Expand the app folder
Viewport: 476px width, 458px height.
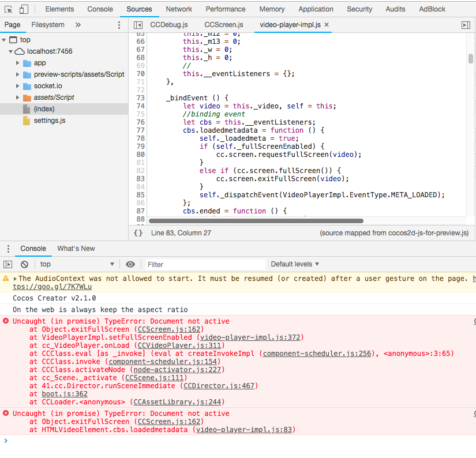click(x=18, y=63)
